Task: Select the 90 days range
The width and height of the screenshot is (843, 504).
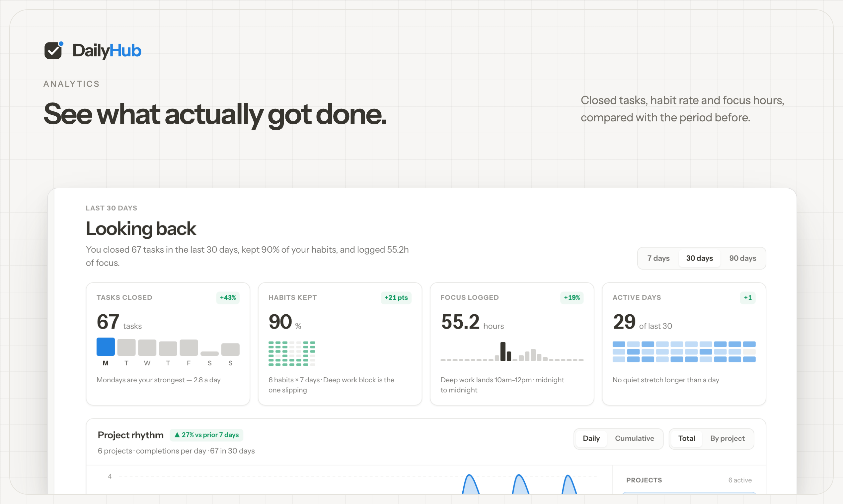Action: point(742,258)
